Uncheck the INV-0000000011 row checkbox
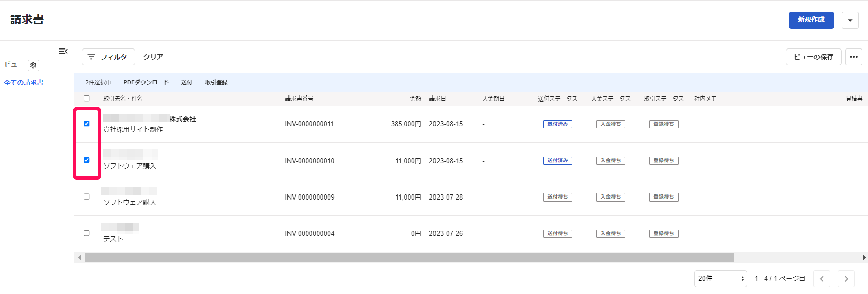 click(87, 124)
